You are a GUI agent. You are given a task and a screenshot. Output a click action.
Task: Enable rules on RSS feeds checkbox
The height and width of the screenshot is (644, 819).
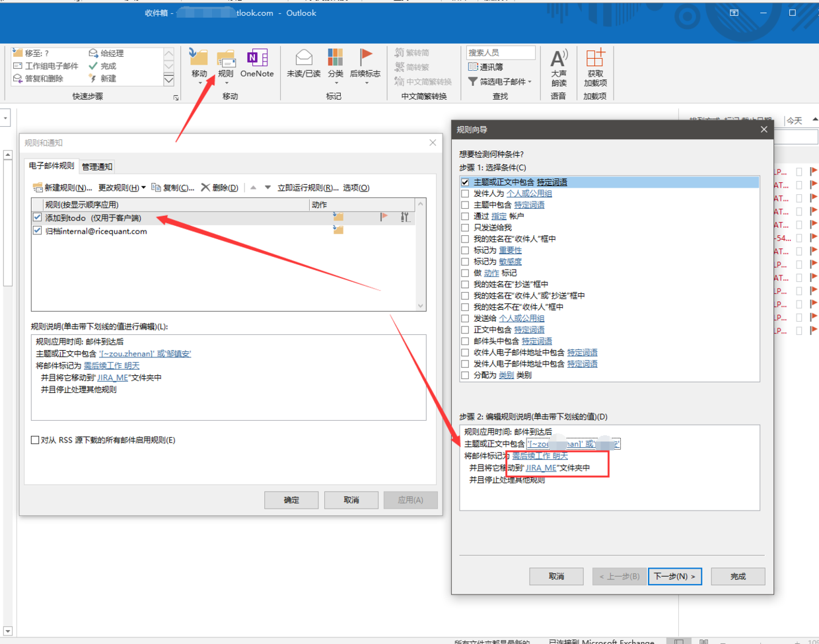point(35,440)
